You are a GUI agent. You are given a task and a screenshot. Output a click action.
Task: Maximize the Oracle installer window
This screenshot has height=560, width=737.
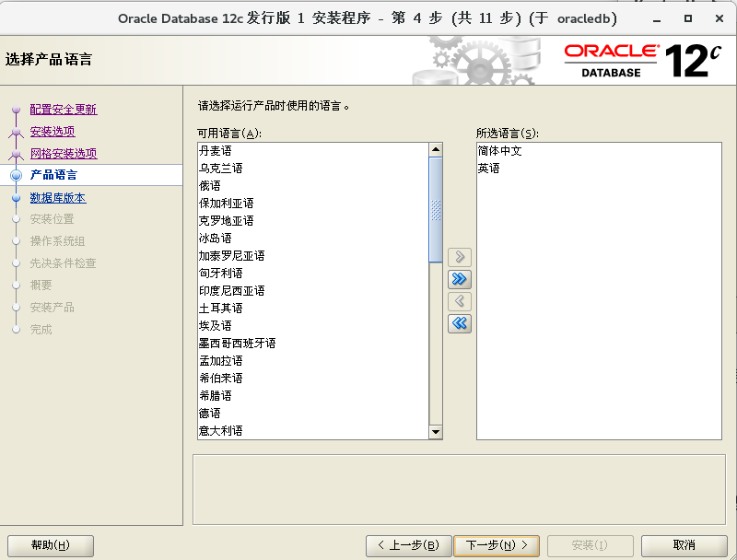(688, 18)
